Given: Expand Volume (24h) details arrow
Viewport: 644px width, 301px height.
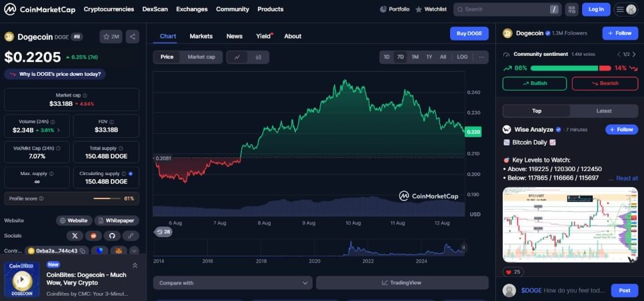Looking at the screenshot, I should [x=58, y=130].
